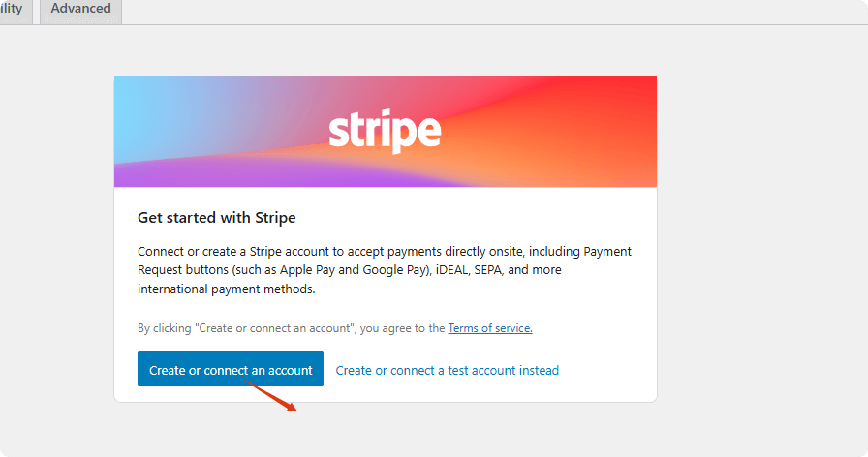
Task: Open the Terms of service link
Action: tap(489, 328)
